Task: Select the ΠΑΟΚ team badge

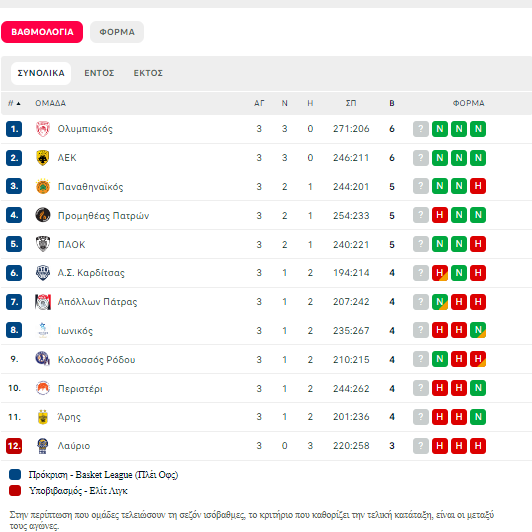Action: coord(43,244)
